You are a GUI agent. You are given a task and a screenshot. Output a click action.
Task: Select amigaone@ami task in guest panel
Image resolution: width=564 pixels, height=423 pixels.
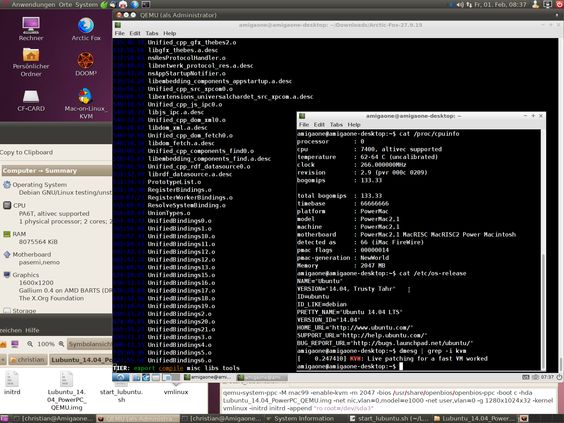pyautogui.click(x=209, y=377)
